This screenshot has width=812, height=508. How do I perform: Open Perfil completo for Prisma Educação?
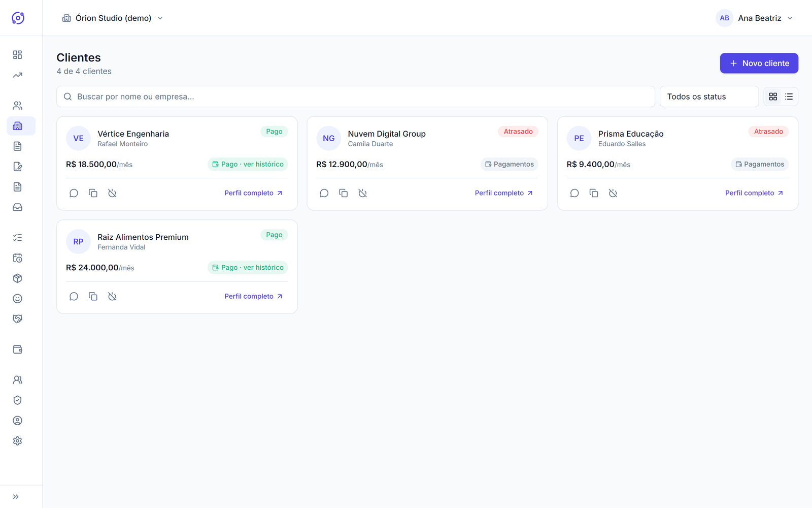754,193
